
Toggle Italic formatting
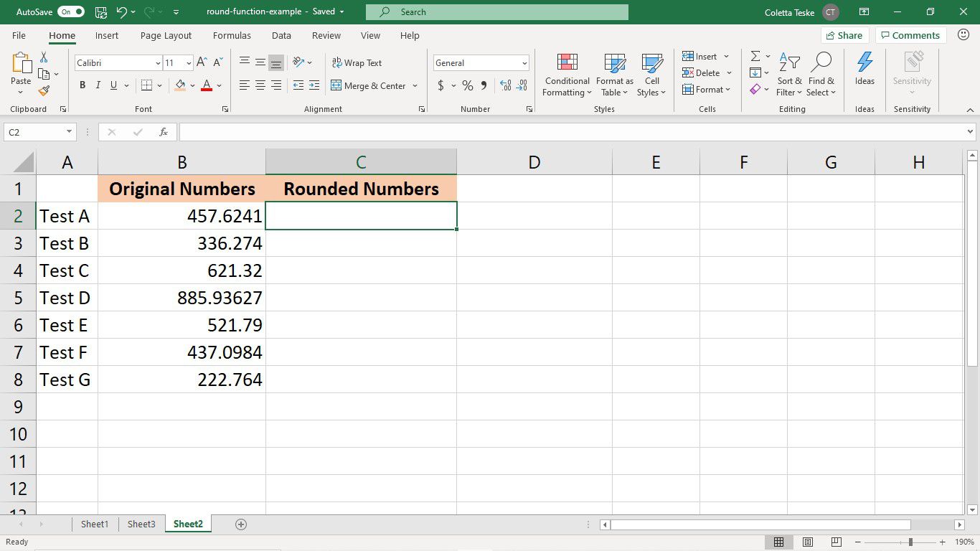point(98,85)
